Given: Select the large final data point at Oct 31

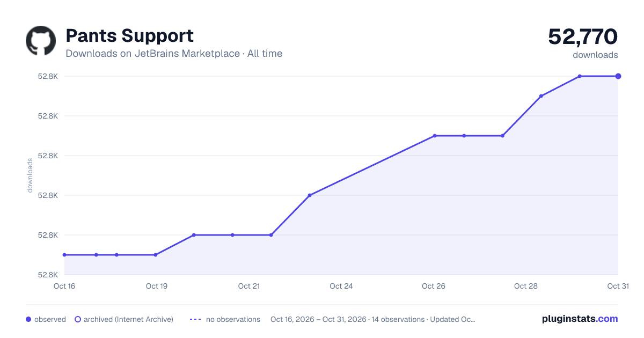Looking at the screenshot, I should 618,76.
